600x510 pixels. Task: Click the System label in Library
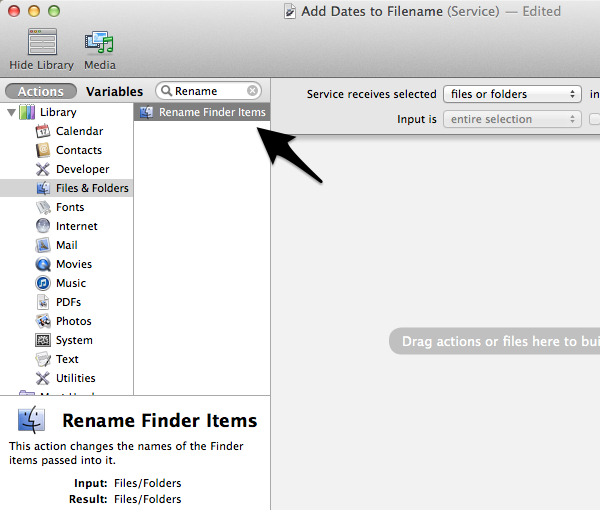coord(74,340)
